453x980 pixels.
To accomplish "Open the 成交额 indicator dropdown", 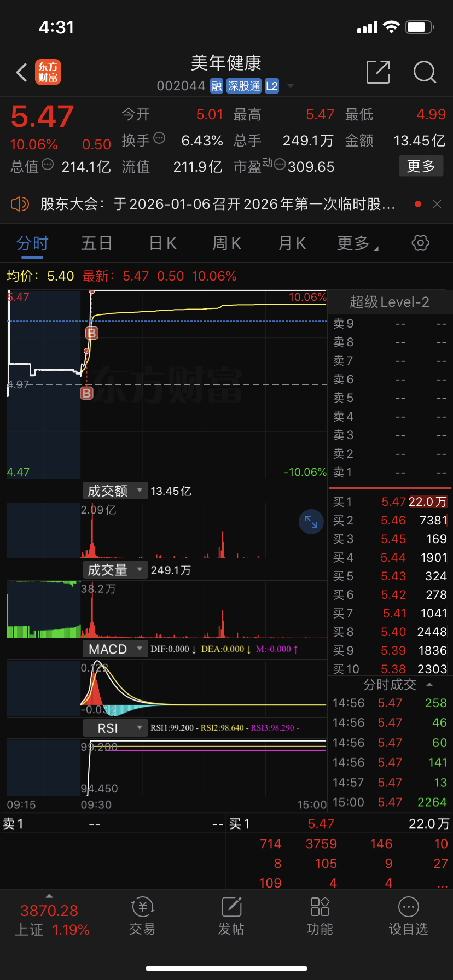I will tap(115, 491).
